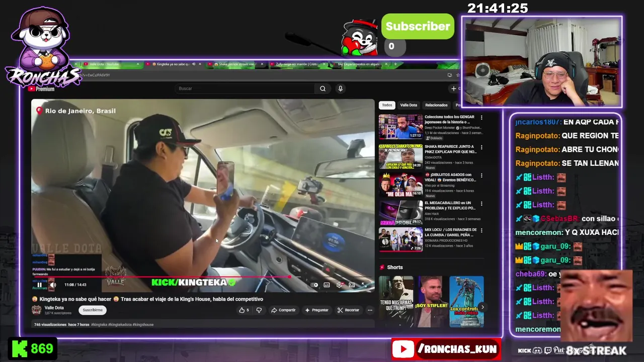Click the Shorts section icon
The image size is (644, 362).
pyautogui.click(x=382, y=267)
